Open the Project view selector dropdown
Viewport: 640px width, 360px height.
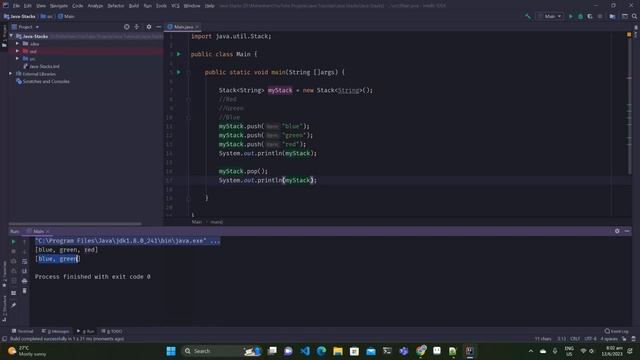point(25,27)
